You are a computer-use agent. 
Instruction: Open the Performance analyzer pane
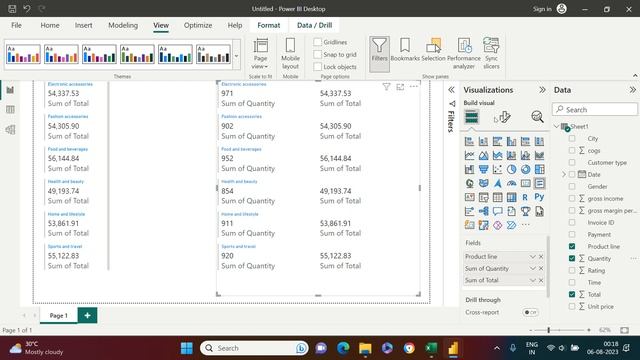point(464,53)
